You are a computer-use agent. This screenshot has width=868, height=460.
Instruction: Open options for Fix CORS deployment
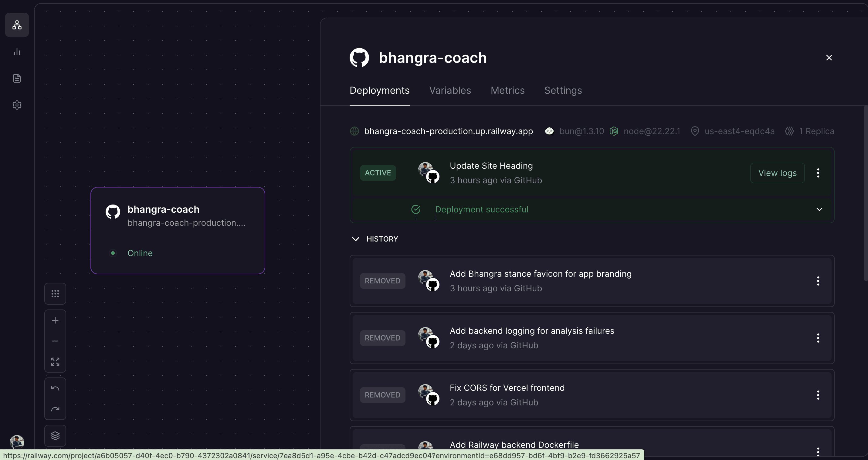click(818, 395)
